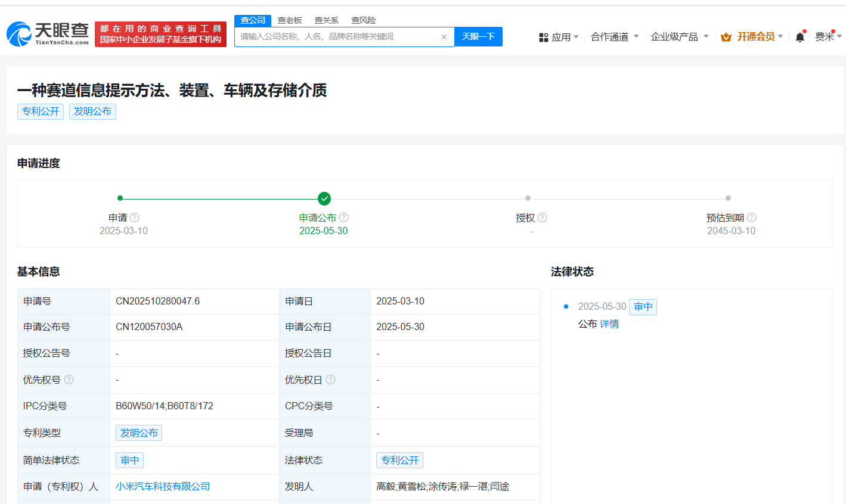This screenshot has width=846, height=504.
Task: Switch to the 查老板 search tab
Action: coord(290,20)
